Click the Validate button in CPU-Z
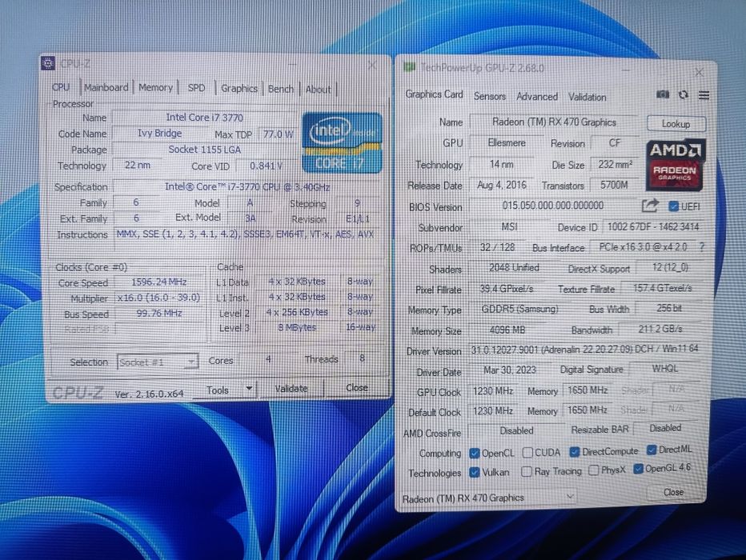The image size is (746, 560). click(x=291, y=389)
